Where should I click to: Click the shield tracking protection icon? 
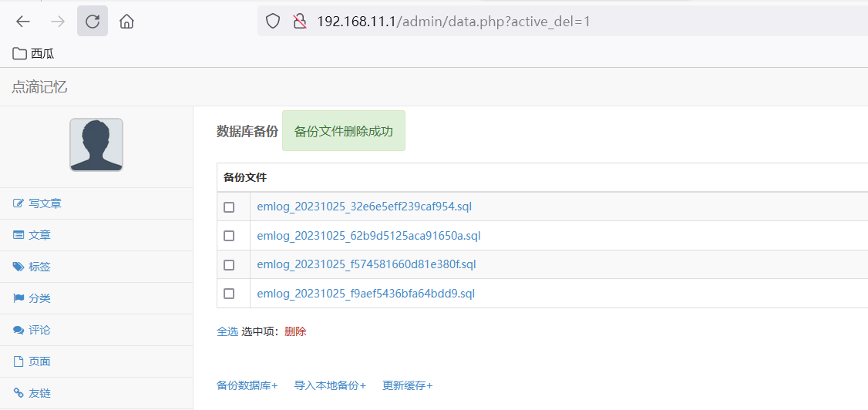[x=273, y=22]
